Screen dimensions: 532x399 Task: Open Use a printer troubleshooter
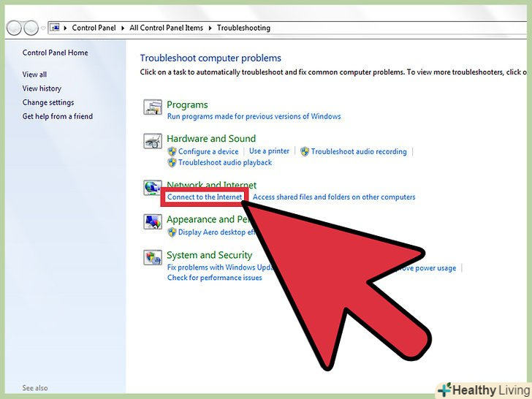(270, 151)
